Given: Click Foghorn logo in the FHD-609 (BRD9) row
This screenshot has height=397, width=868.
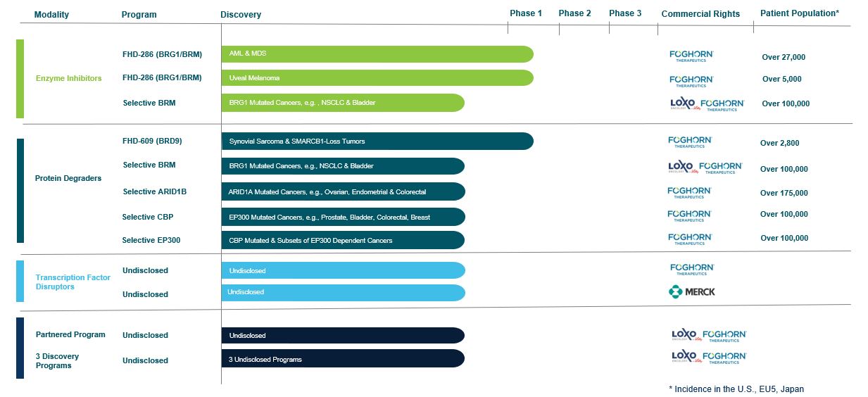Looking at the screenshot, I should (690, 142).
